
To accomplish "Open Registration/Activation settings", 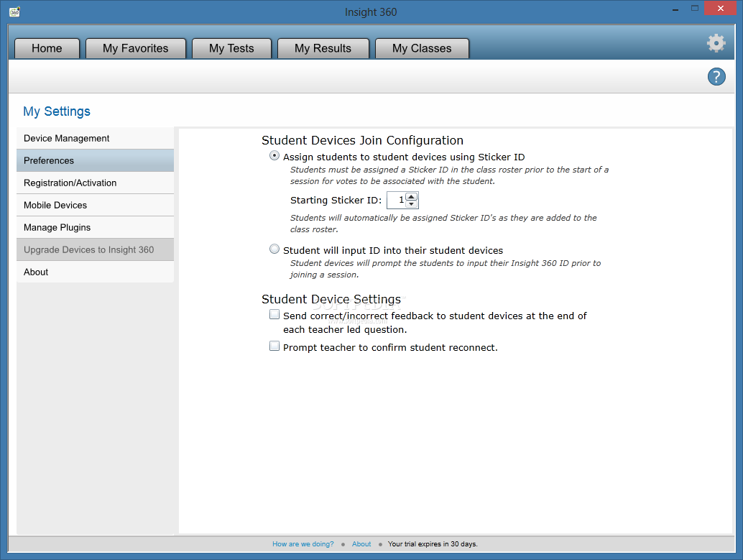I will click(x=96, y=183).
